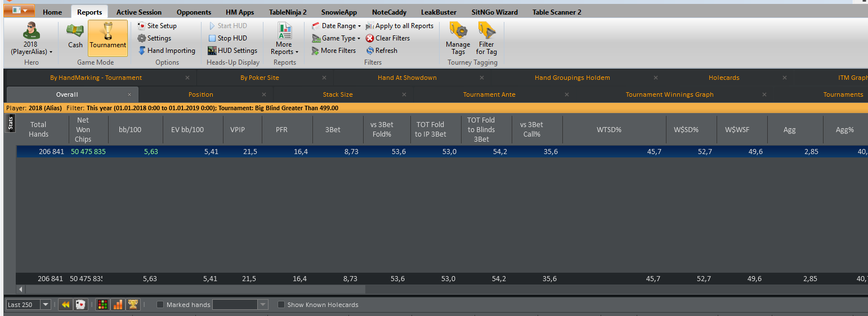Screen dimensions: 868x316
Task: Open the Active Session tab
Action: [139, 12]
